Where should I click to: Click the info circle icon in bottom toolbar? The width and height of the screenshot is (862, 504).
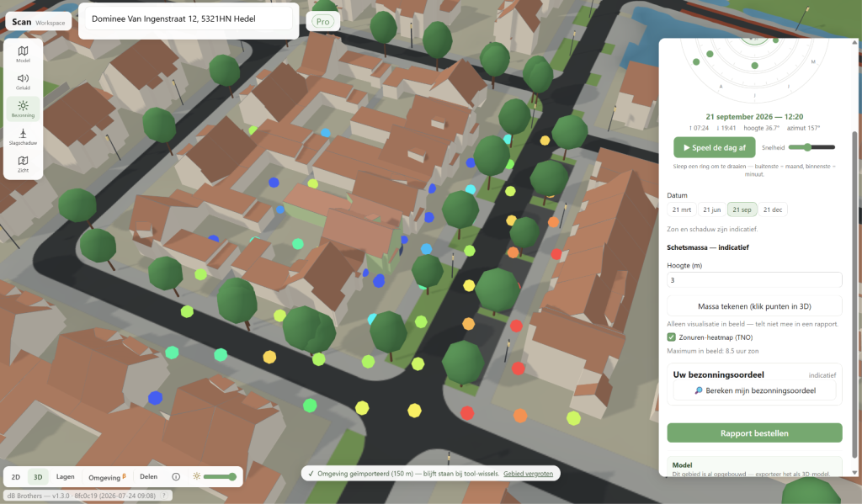click(x=176, y=476)
